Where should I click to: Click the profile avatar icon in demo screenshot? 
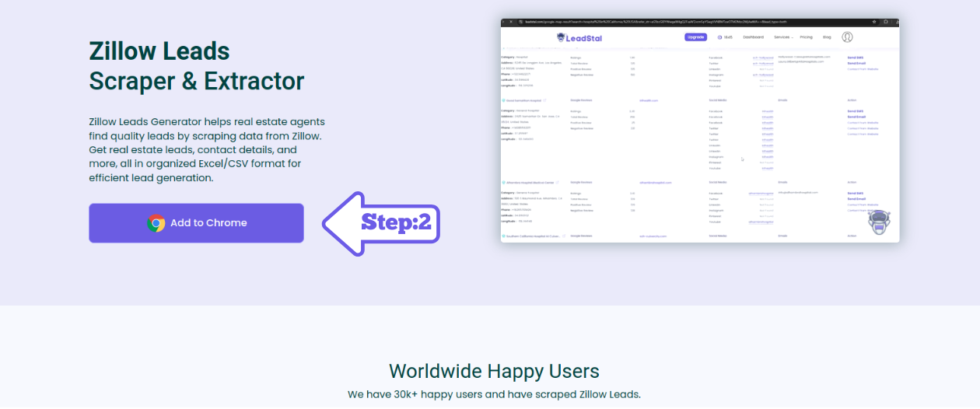pos(848,37)
